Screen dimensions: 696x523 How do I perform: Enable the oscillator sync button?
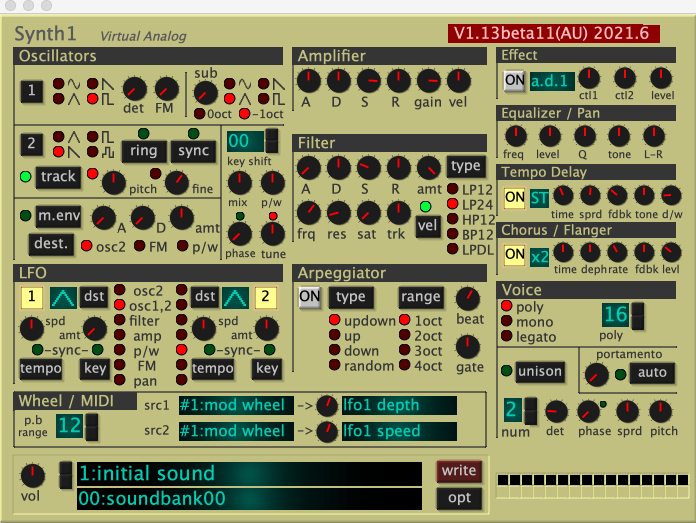(x=194, y=151)
